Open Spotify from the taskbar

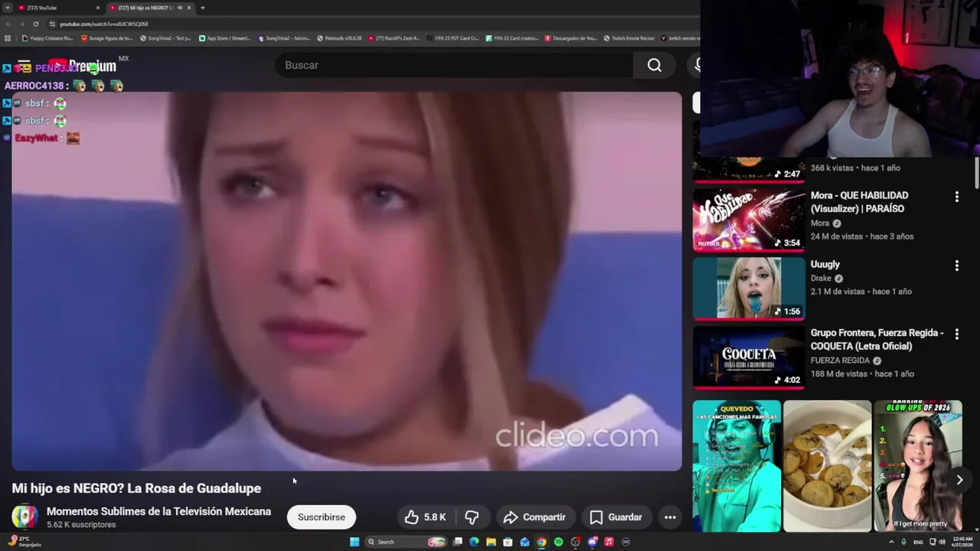point(558,542)
